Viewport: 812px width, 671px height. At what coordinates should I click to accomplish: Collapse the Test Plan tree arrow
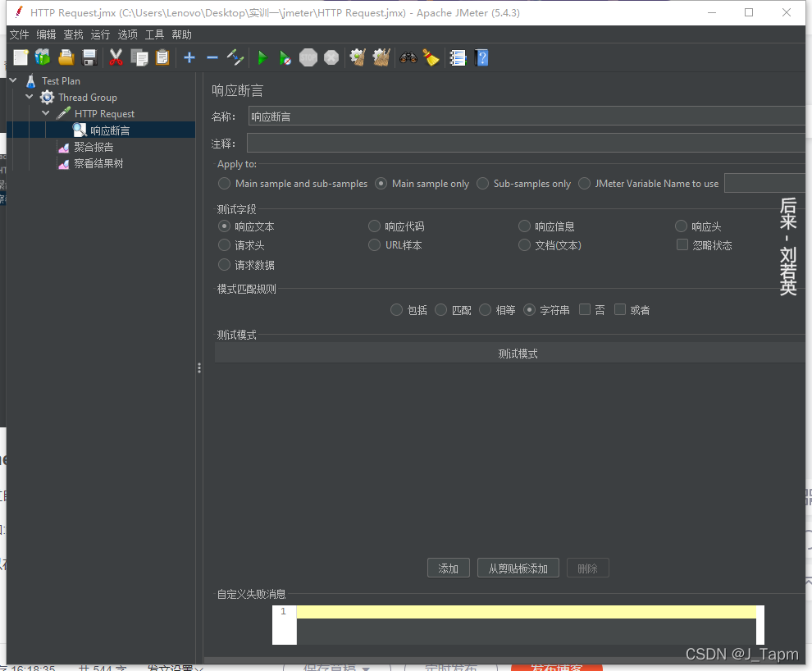13,80
